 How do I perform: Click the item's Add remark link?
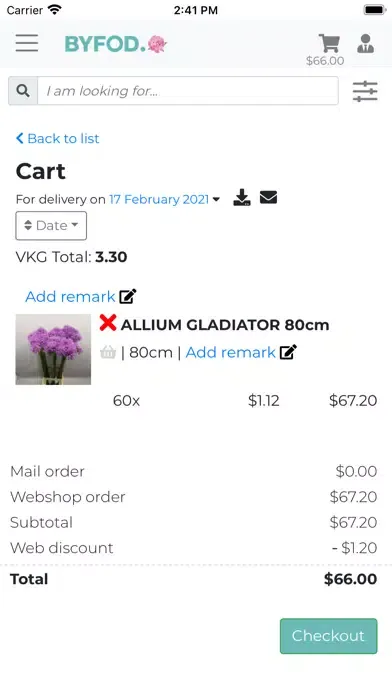point(230,352)
